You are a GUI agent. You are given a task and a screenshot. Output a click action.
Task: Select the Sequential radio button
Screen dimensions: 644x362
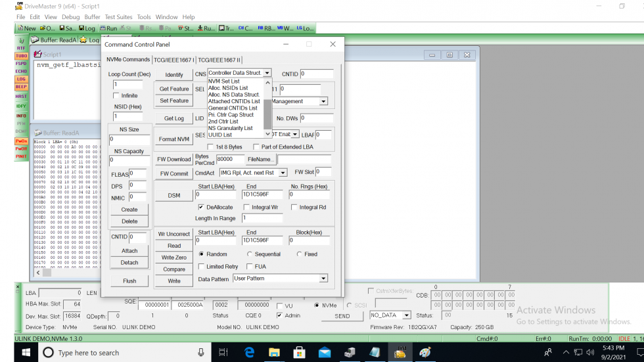pyautogui.click(x=250, y=254)
